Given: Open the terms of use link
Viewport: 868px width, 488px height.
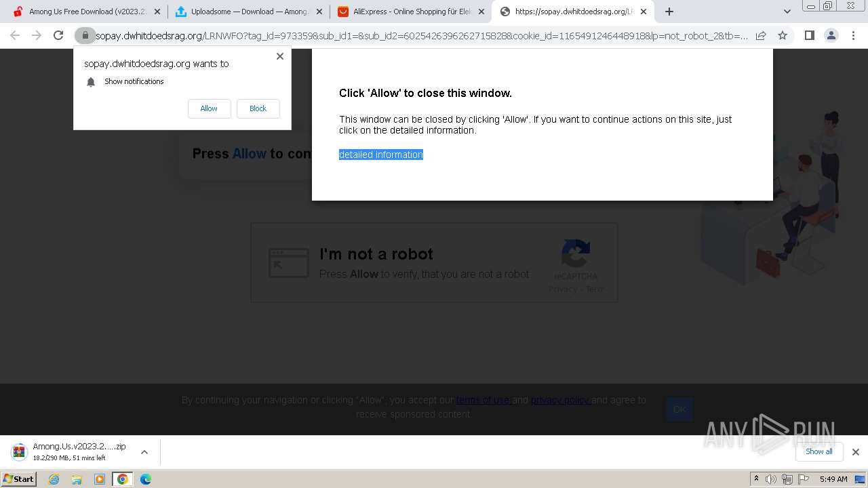Looking at the screenshot, I should coord(483,400).
